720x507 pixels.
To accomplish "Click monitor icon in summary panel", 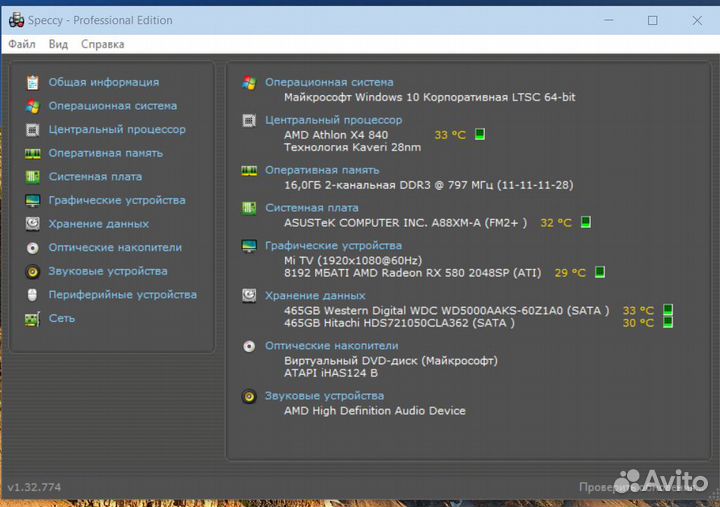I will (249, 246).
